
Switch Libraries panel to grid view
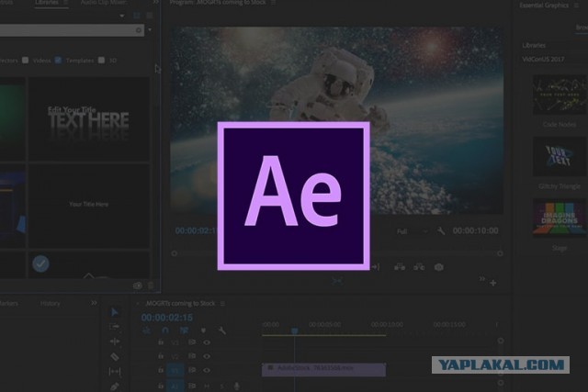137,16
